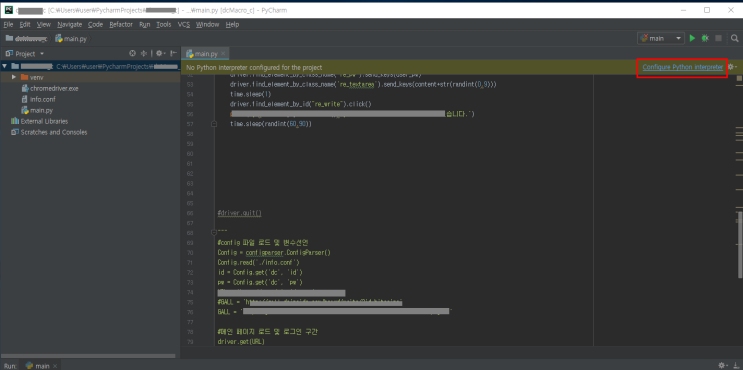This screenshot has height=370, width=743.
Task: Click Configure Python interpreter link
Action: pyautogui.click(x=683, y=67)
